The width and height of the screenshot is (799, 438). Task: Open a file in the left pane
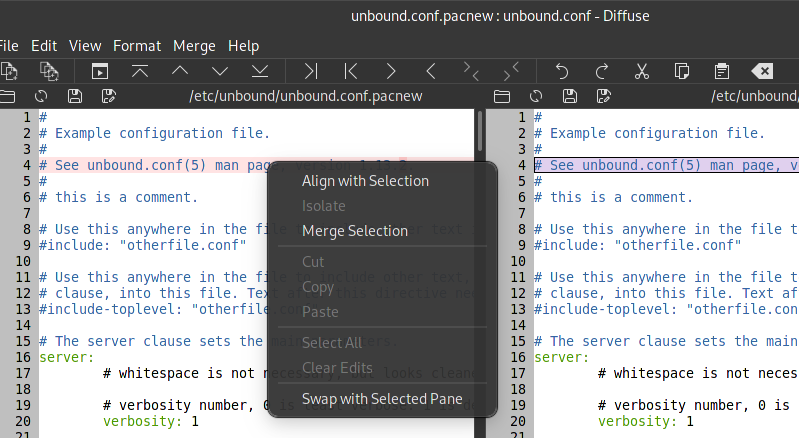7,96
